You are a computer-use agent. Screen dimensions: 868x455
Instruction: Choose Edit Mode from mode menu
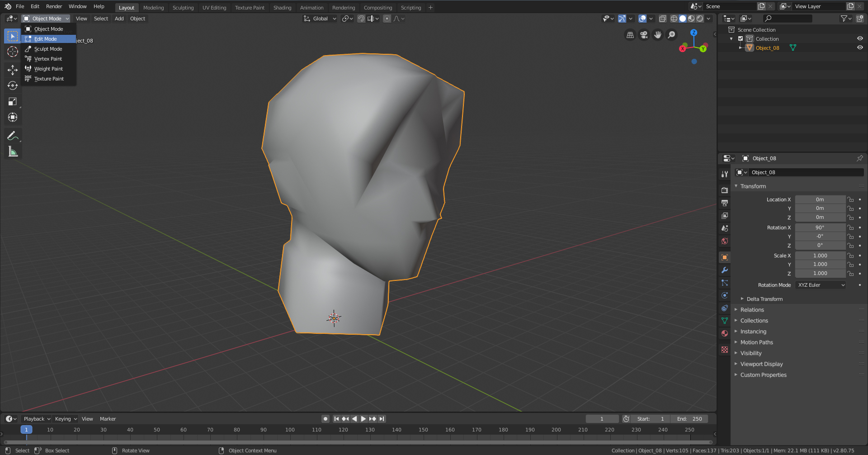click(48, 39)
